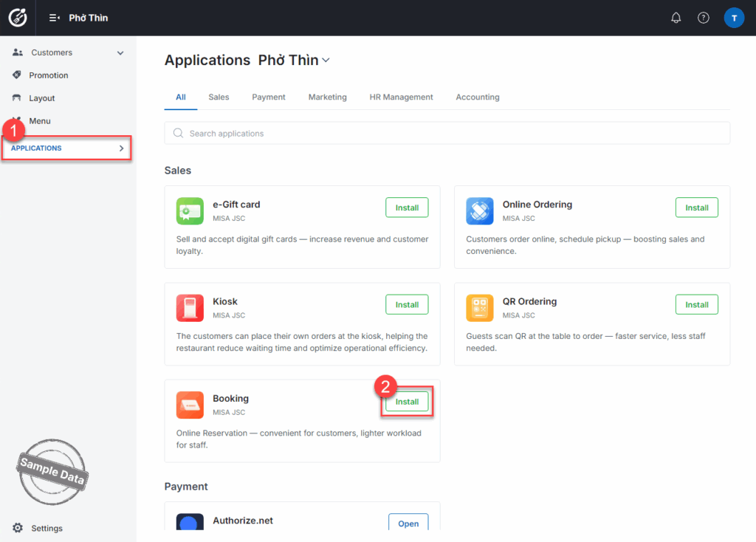Click the Booking app icon
Image resolution: width=756 pixels, height=542 pixels.
(190, 405)
